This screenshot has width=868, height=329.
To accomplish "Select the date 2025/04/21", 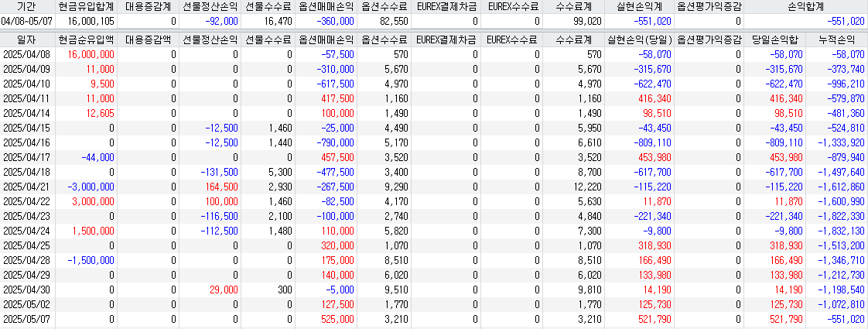I will [26, 187].
